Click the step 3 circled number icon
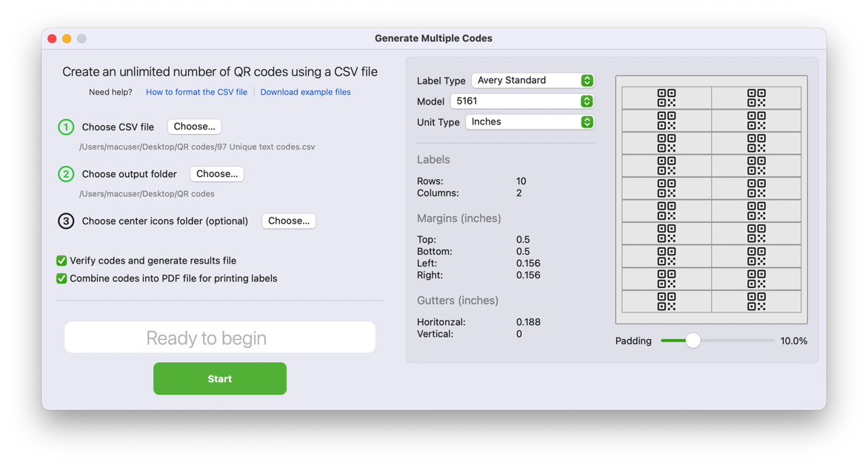 click(66, 221)
